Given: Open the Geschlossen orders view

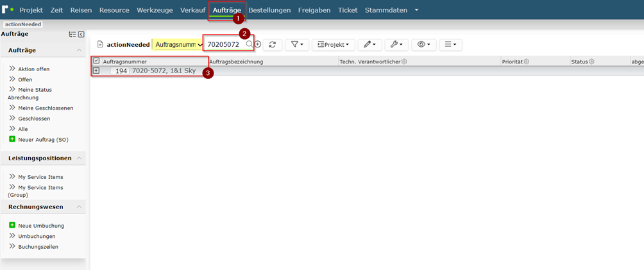Looking at the screenshot, I should pyautogui.click(x=34, y=119).
